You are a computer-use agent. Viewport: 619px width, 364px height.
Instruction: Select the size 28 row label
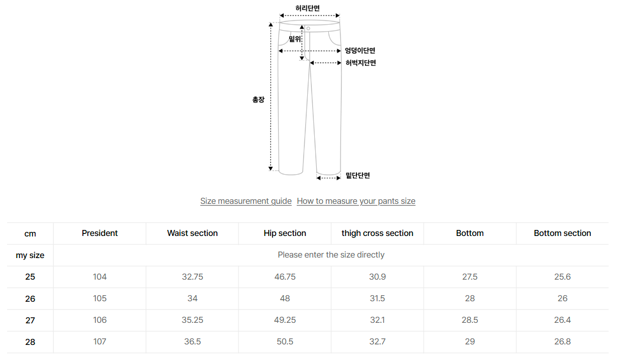click(x=30, y=342)
